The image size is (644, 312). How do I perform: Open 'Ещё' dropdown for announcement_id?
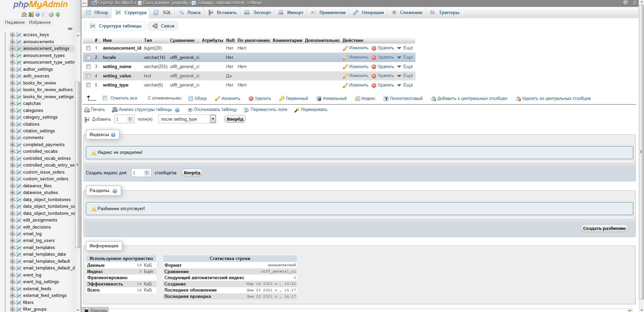point(405,48)
